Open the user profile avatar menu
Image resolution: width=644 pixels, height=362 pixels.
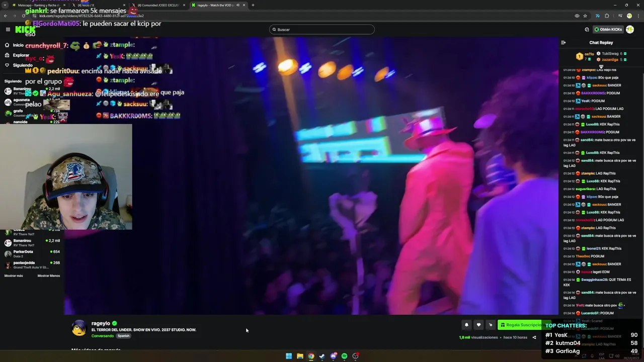pyautogui.click(x=630, y=30)
